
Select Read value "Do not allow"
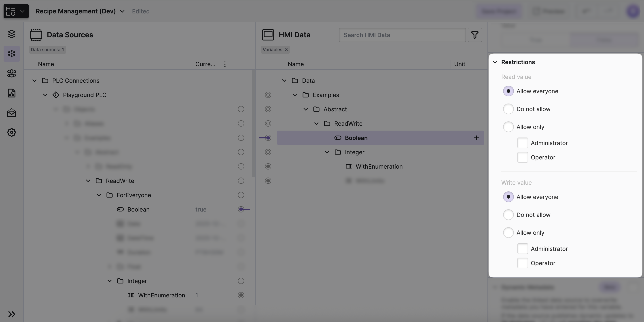508,109
